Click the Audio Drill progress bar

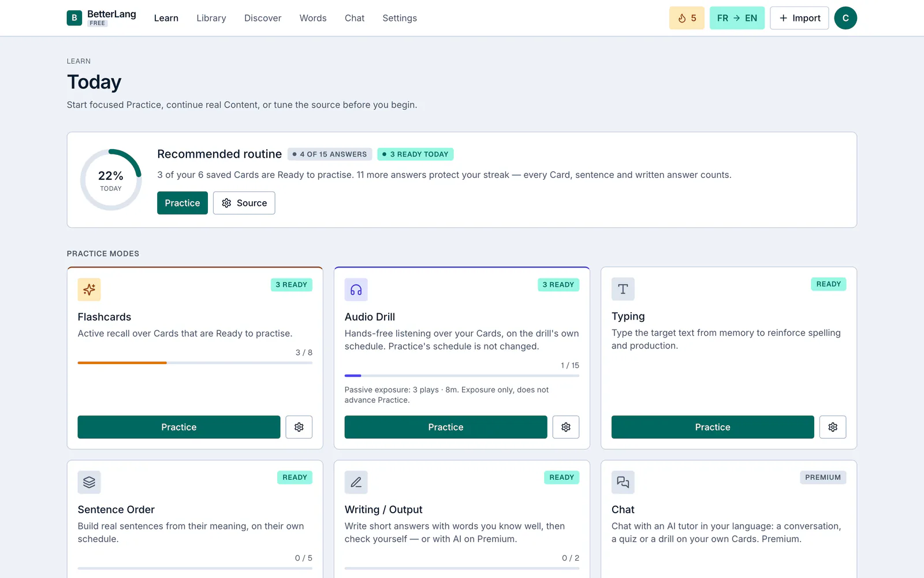[x=462, y=376]
